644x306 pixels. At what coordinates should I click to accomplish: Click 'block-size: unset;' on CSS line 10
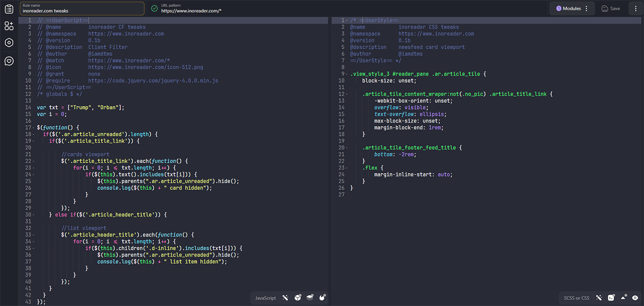(x=389, y=80)
